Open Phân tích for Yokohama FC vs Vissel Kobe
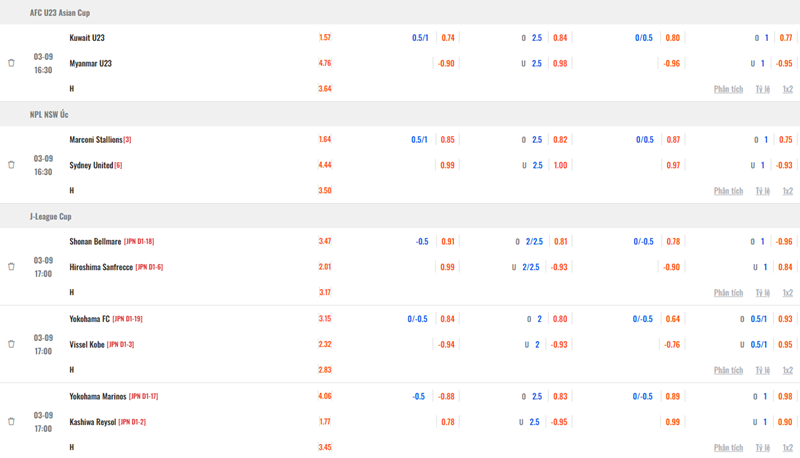Viewport: 800px width, 458px height. tap(728, 370)
